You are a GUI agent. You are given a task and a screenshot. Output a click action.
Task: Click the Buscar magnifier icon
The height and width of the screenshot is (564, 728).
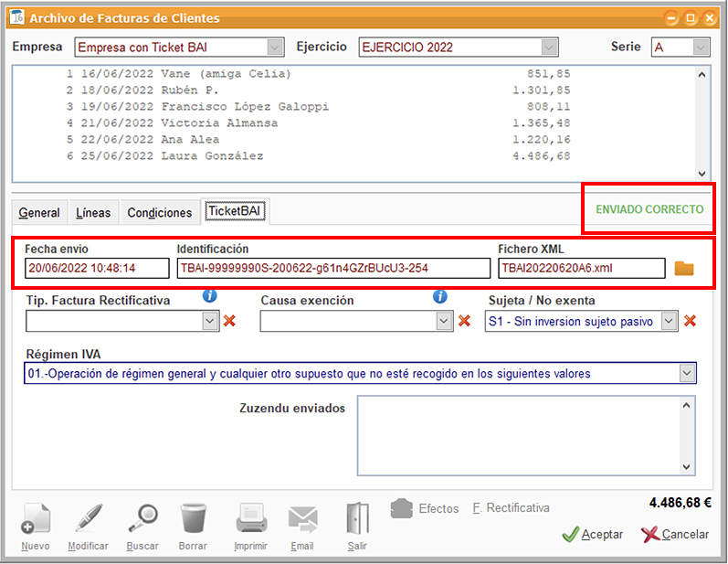[143, 518]
